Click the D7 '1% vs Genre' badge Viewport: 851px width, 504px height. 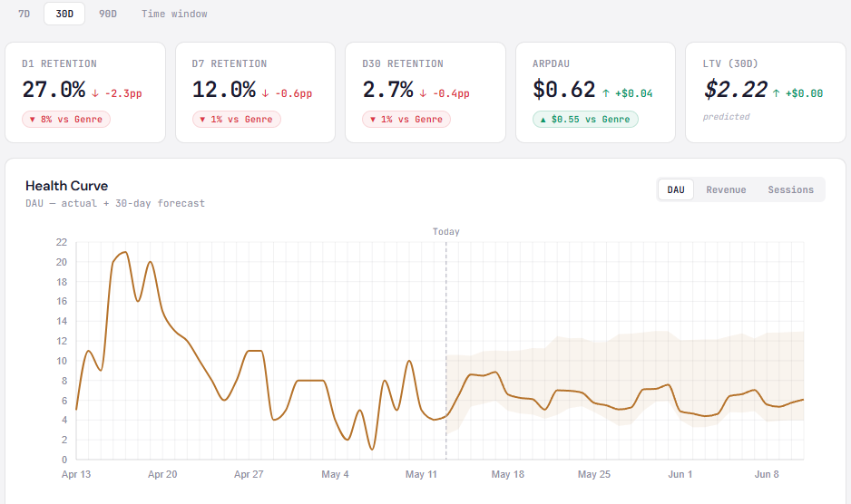(x=237, y=120)
